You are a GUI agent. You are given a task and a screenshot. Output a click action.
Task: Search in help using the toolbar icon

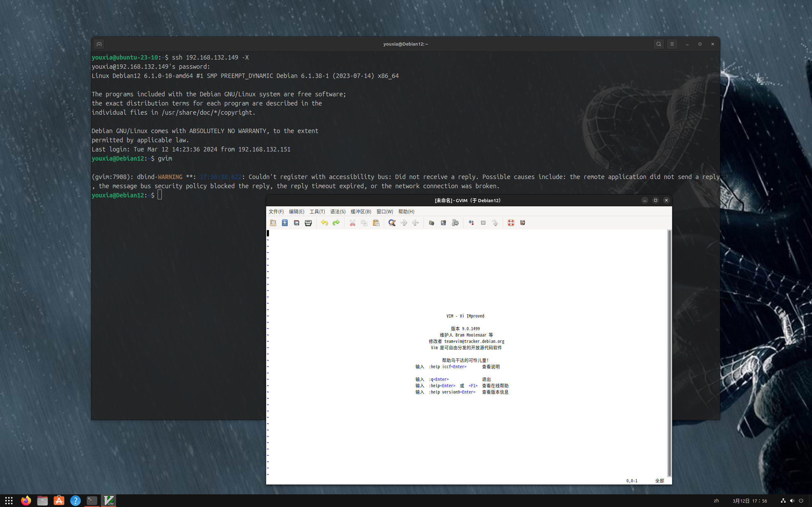522,223
